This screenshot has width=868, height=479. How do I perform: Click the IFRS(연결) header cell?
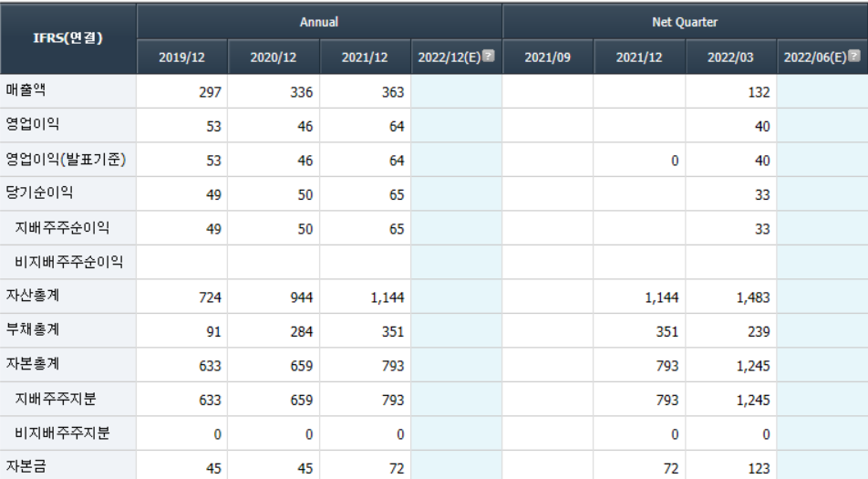pos(68,38)
